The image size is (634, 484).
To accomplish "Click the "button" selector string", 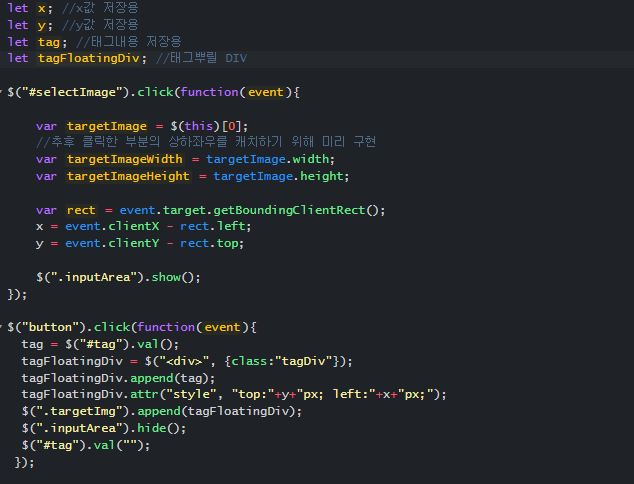I will point(50,327).
